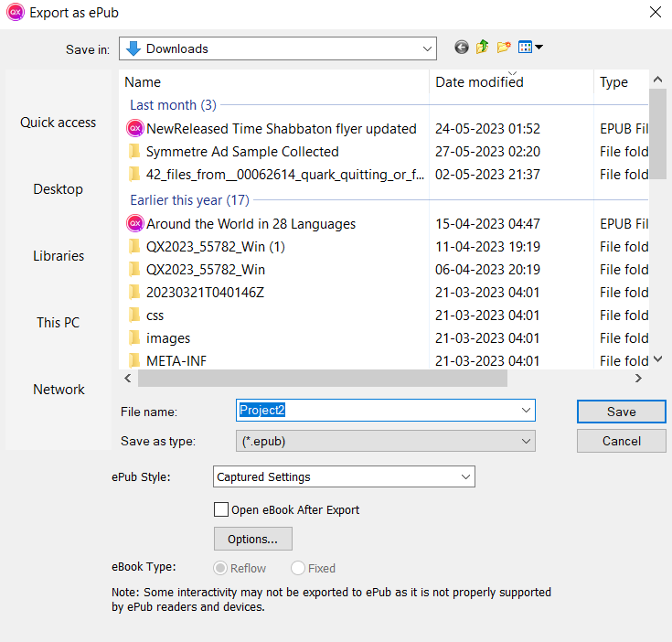672x642 pixels.
Task: Go up one folder level icon
Action: coord(483,47)
